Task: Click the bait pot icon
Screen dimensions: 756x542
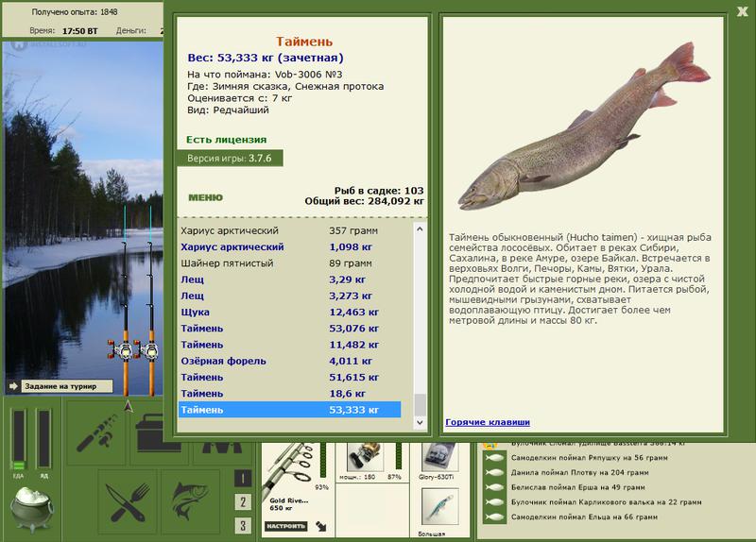Action: coord(32,509)
